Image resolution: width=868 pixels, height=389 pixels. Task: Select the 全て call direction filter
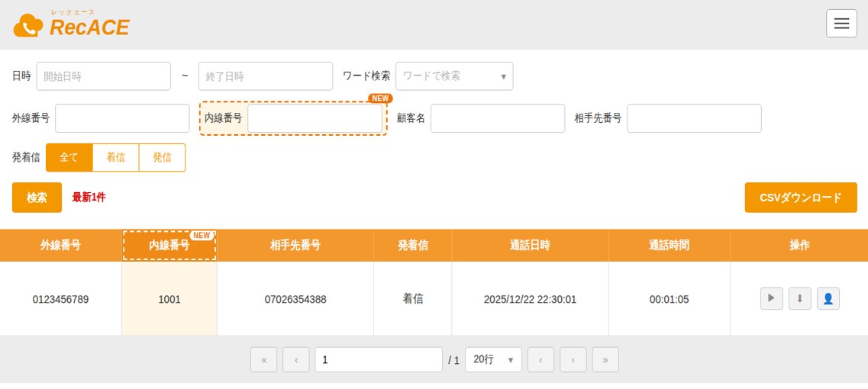69,158
